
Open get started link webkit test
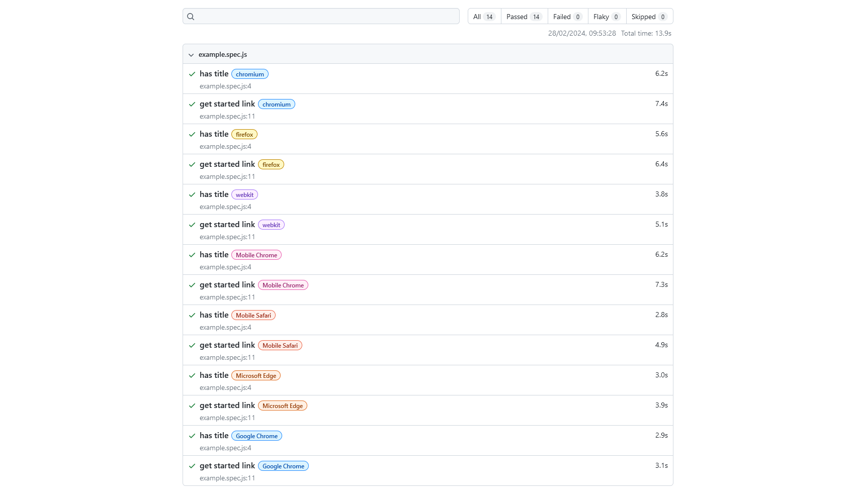[227, 225]
